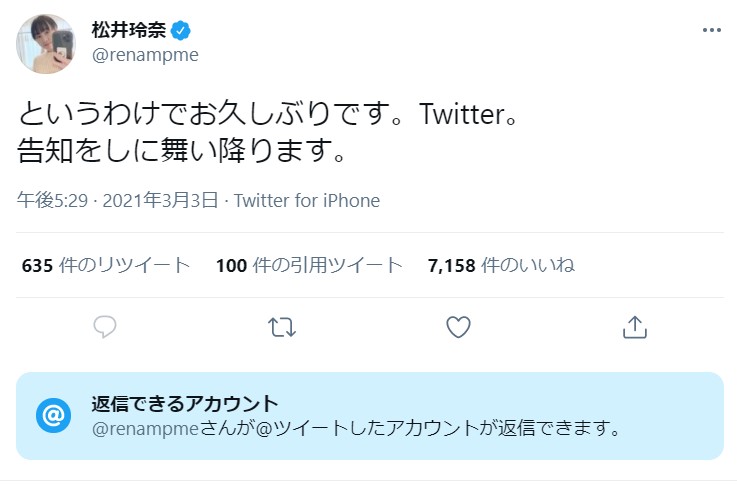Open 松井玲奈 profile picture
The image size is (737, 501).
(x=46, y=44)
